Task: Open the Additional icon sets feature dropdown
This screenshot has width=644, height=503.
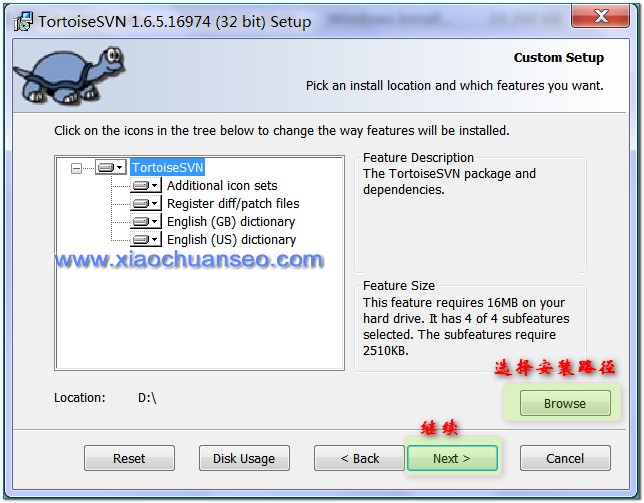Action: point(146,186)
